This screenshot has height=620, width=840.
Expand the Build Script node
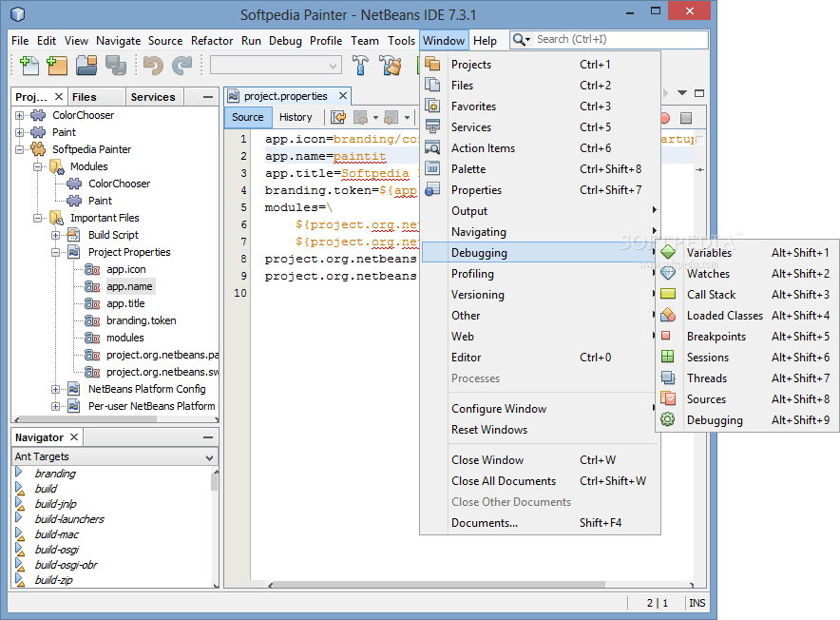tap(56, 235)
